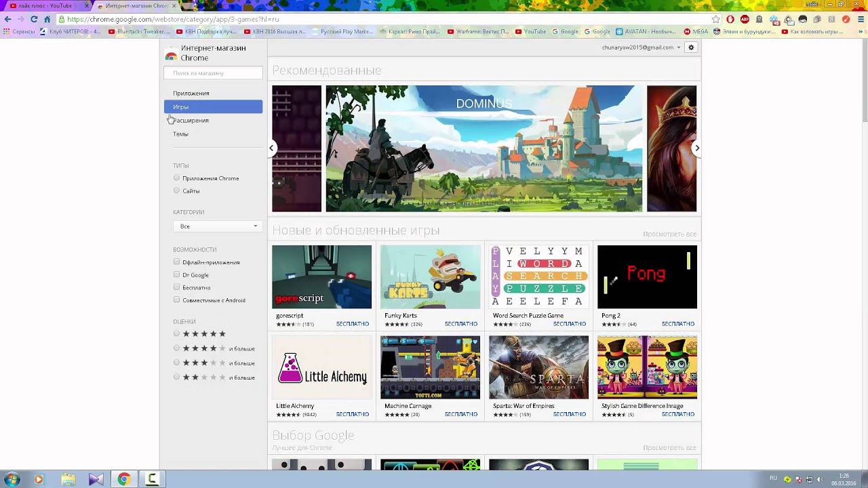Open File Explorer folder on taskbar
This screenshot has width=868, height=488.
(68, 479)
